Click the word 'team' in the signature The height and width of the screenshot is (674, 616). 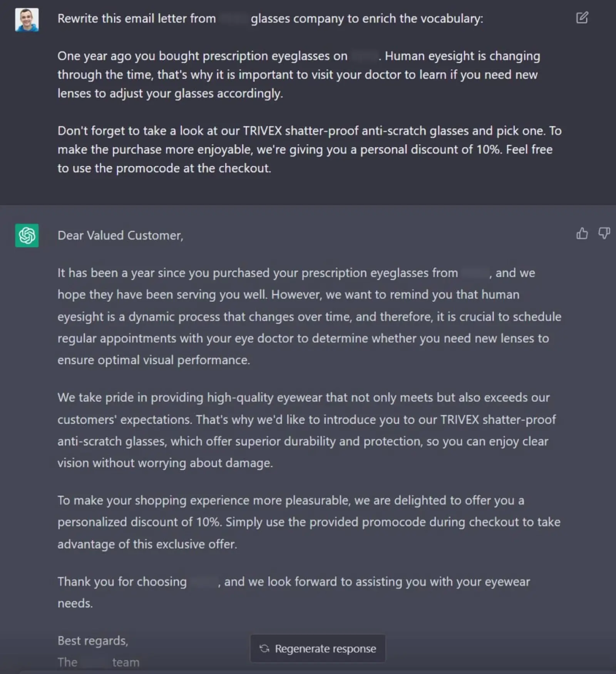coord(126,662)
